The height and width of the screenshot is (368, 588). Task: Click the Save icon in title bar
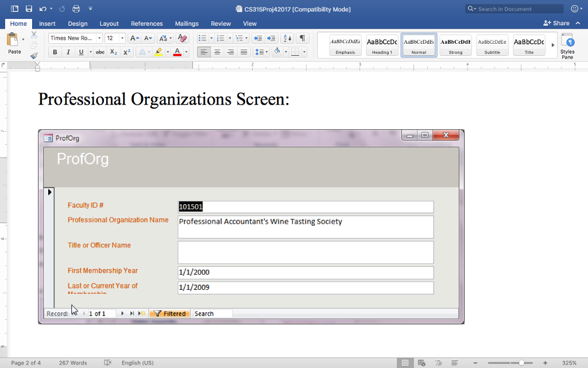[29, 9]
